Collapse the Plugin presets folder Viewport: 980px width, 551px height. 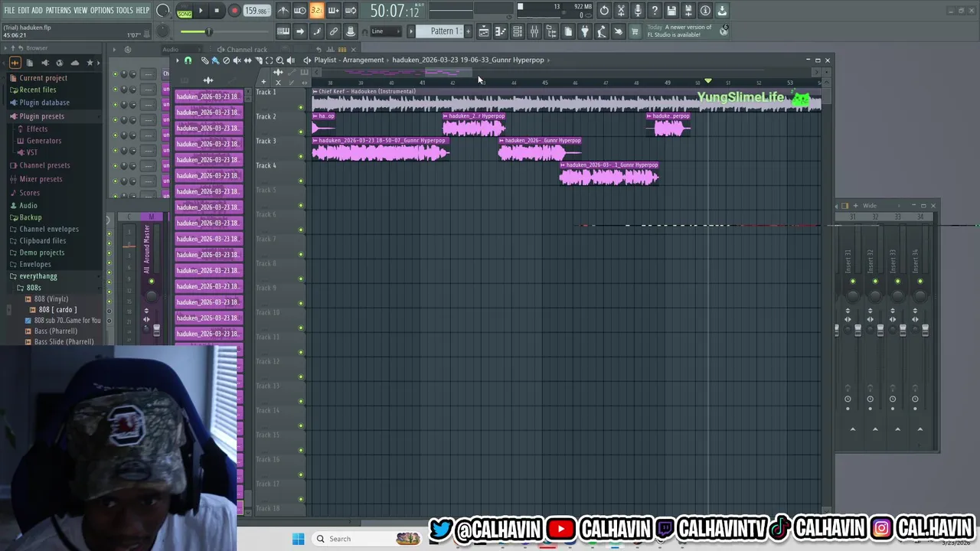(x=42, y=116)
